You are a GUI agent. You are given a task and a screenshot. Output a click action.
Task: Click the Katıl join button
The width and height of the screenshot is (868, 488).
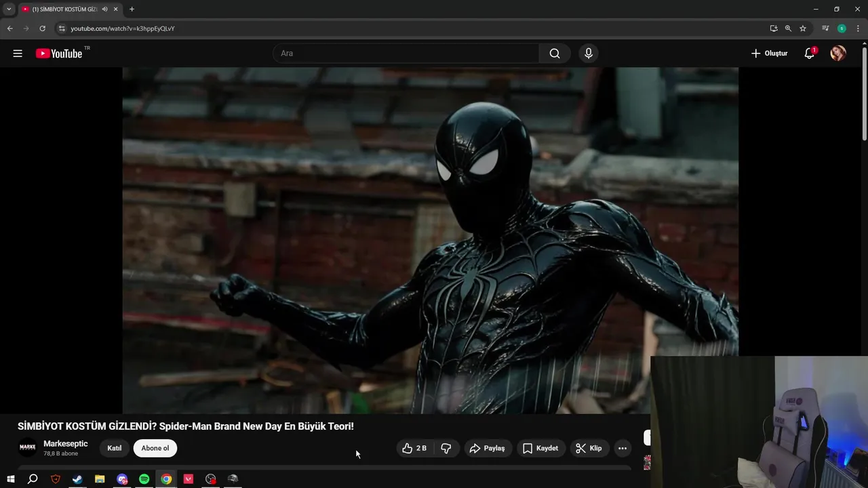coord(115,448)
